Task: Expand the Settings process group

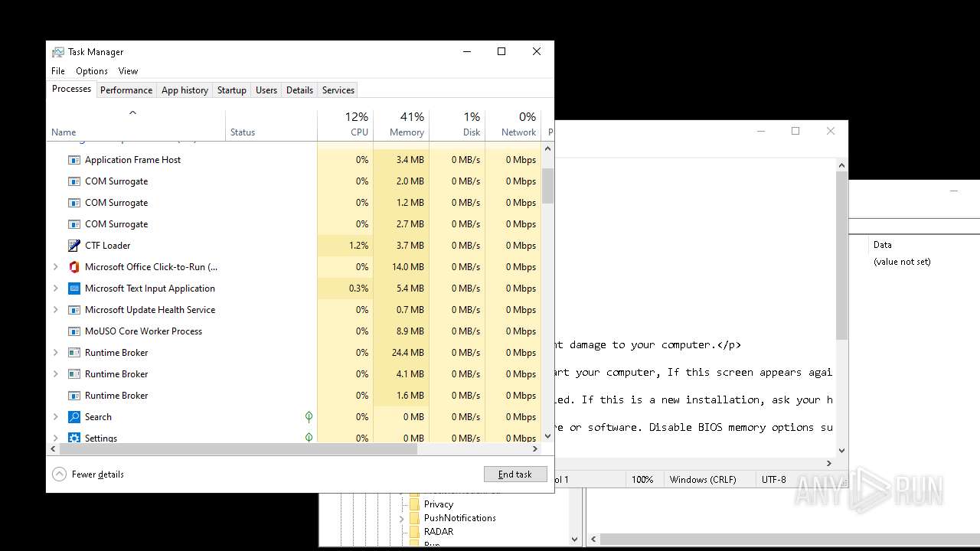Action: (x=55, y=438)
